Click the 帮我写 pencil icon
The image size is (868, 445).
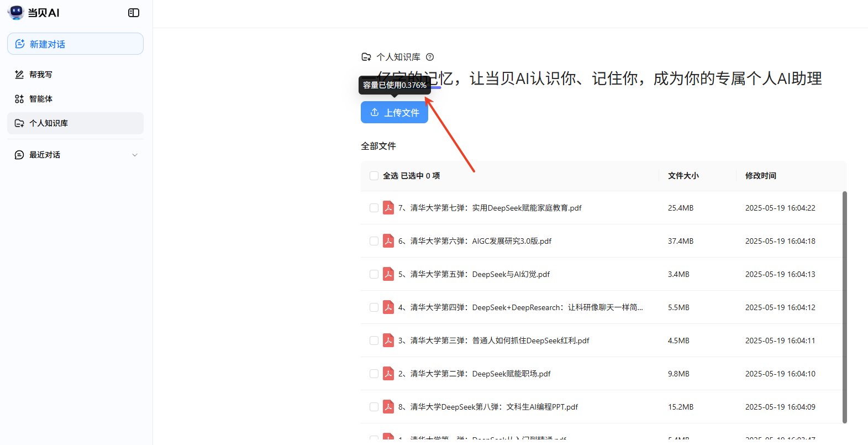pos(19,75)
